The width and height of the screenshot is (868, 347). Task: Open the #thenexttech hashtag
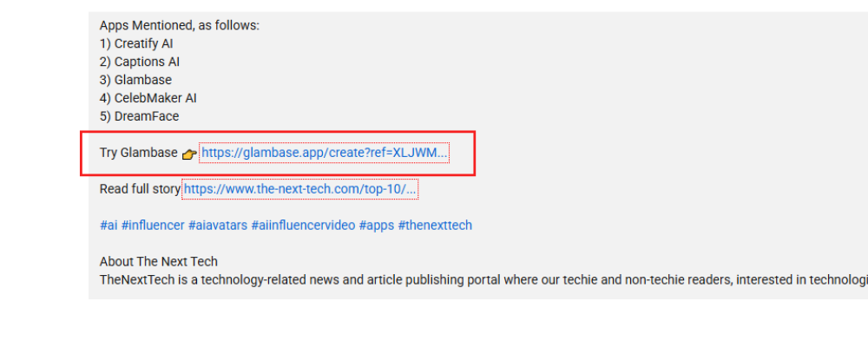435,226
